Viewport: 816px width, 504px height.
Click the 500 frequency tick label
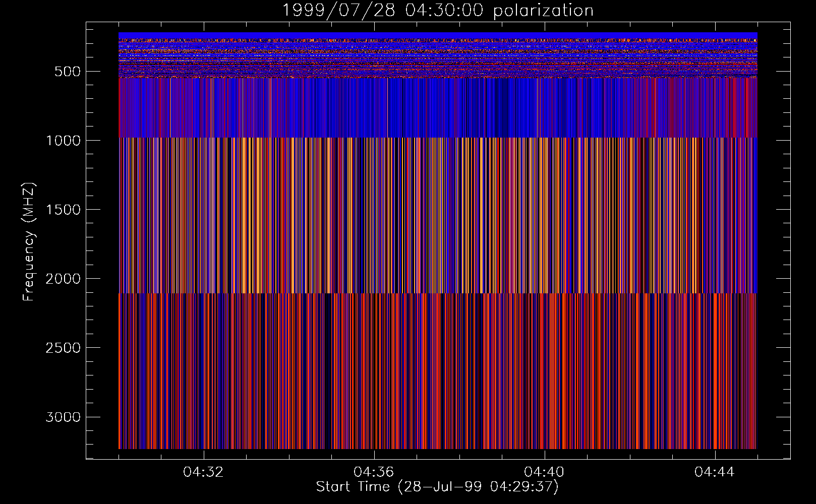click(x=68, y=72)
